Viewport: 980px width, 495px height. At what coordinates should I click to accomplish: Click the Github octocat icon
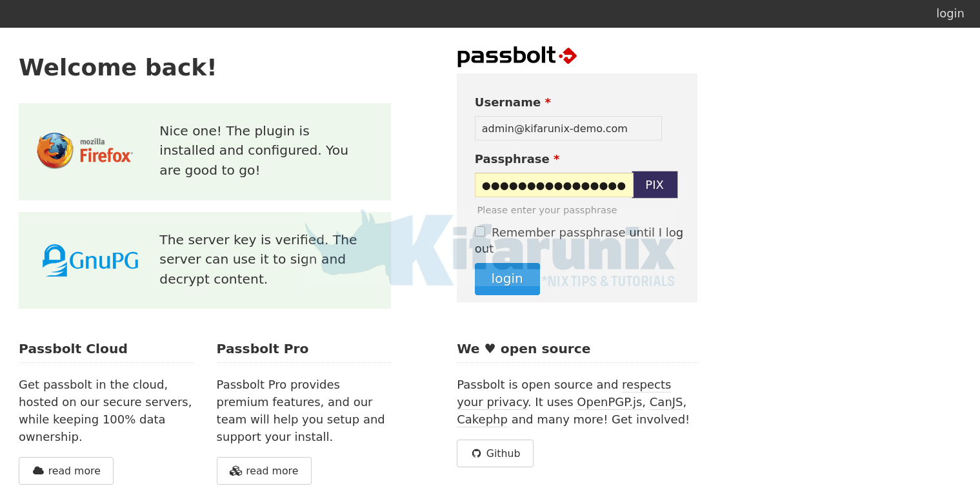(476, 453)
